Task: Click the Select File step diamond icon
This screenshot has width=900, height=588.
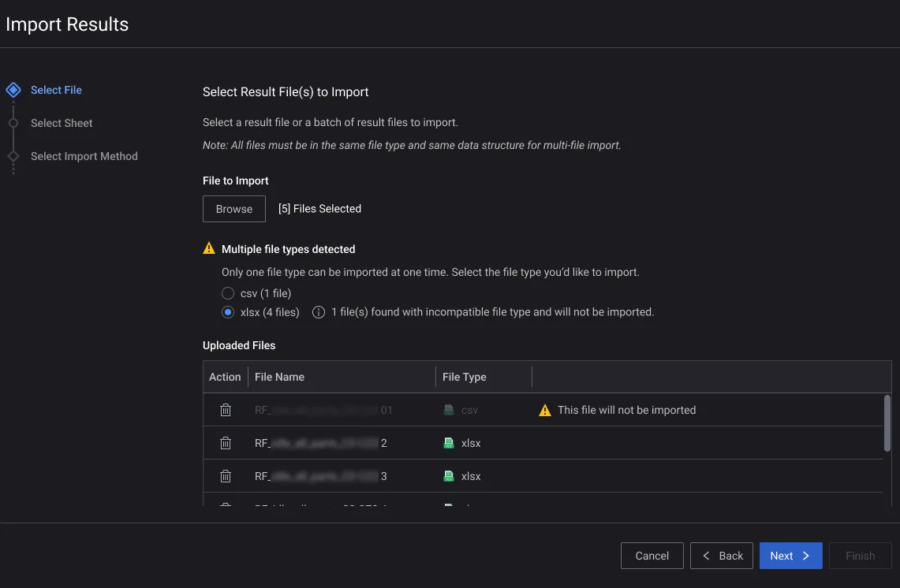Action: 13,90
